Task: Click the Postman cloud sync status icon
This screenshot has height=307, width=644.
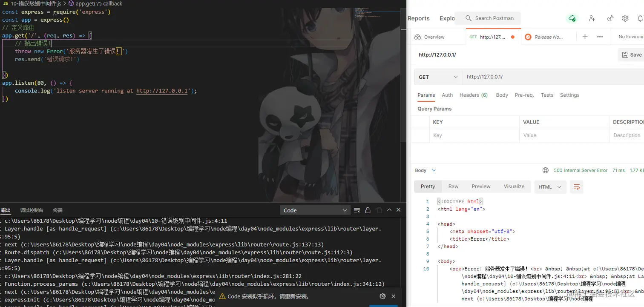Action: click(x=572, y=18)
